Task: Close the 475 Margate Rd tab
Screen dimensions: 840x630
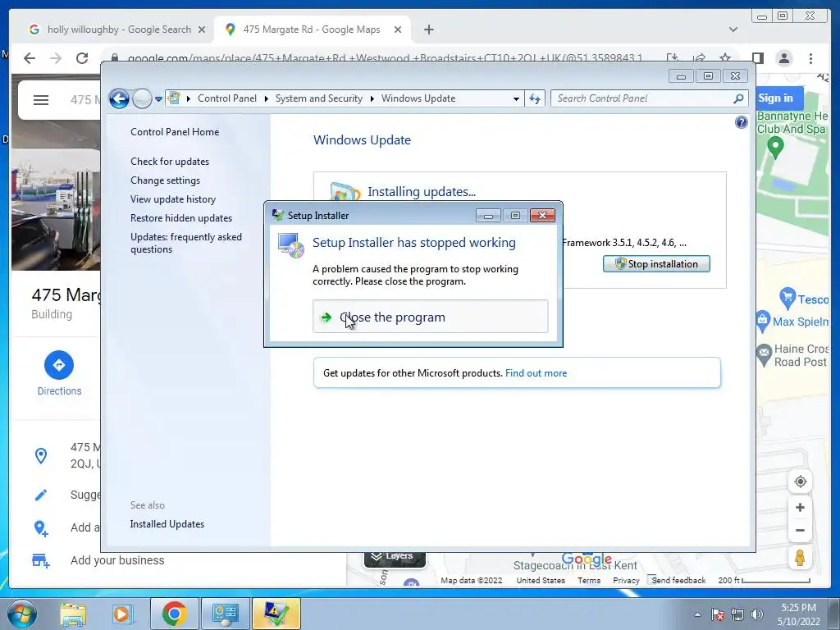Action: click(x=398, y=30)
